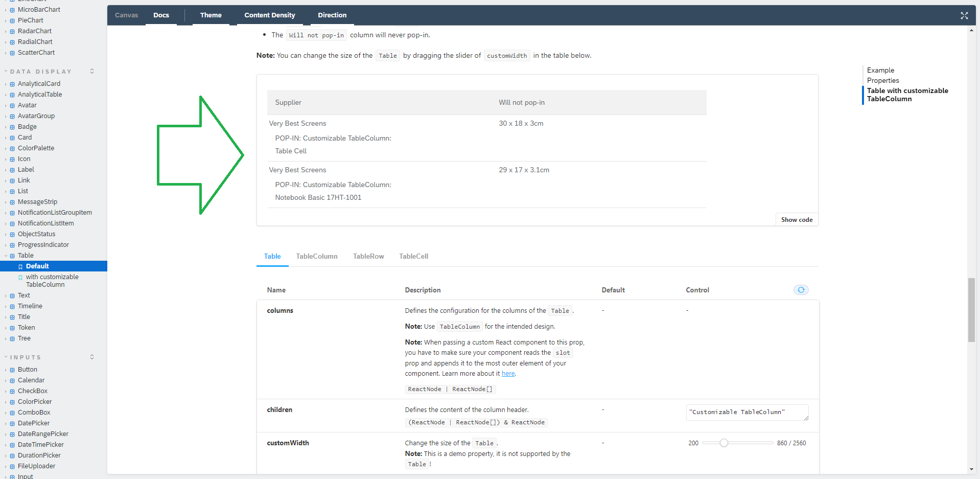Viewport: 980px width, 479px height.
Task: Click the ScatterChart component icon
Action: pos(11,52)
